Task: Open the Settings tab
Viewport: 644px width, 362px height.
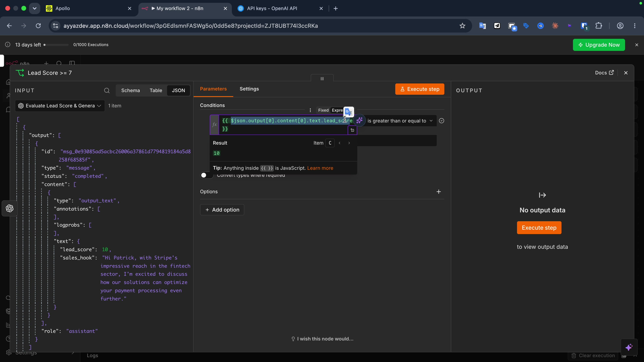Action: [249, 89]
